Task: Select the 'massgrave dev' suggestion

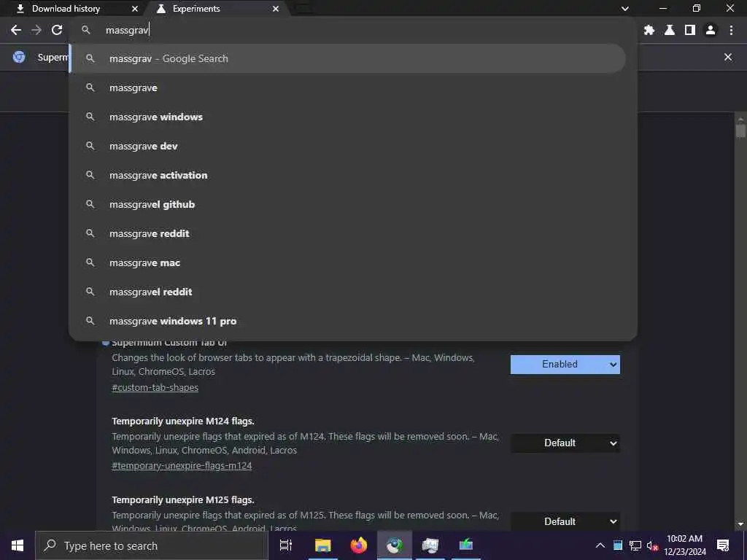Action: pos(348,146)
